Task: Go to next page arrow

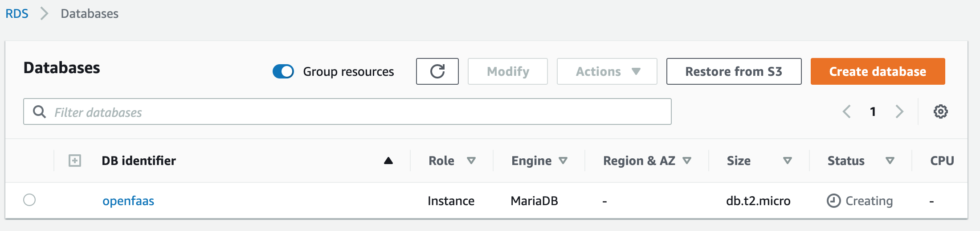Action: [899, 111]
